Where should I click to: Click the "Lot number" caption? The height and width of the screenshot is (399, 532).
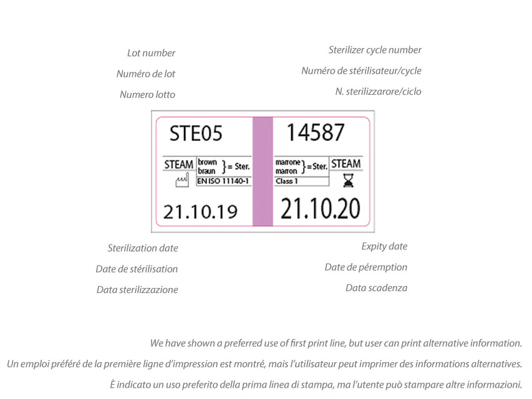coord(151,53)
